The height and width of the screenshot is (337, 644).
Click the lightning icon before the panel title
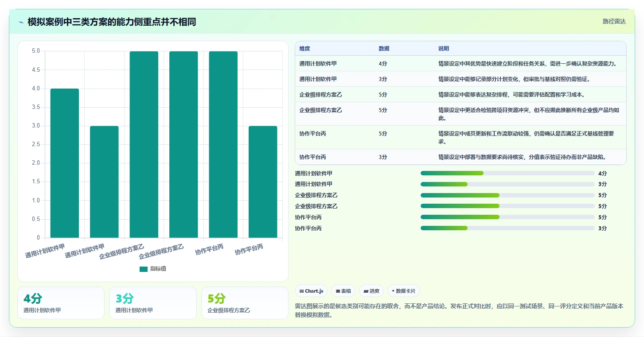tap(21, 22)
